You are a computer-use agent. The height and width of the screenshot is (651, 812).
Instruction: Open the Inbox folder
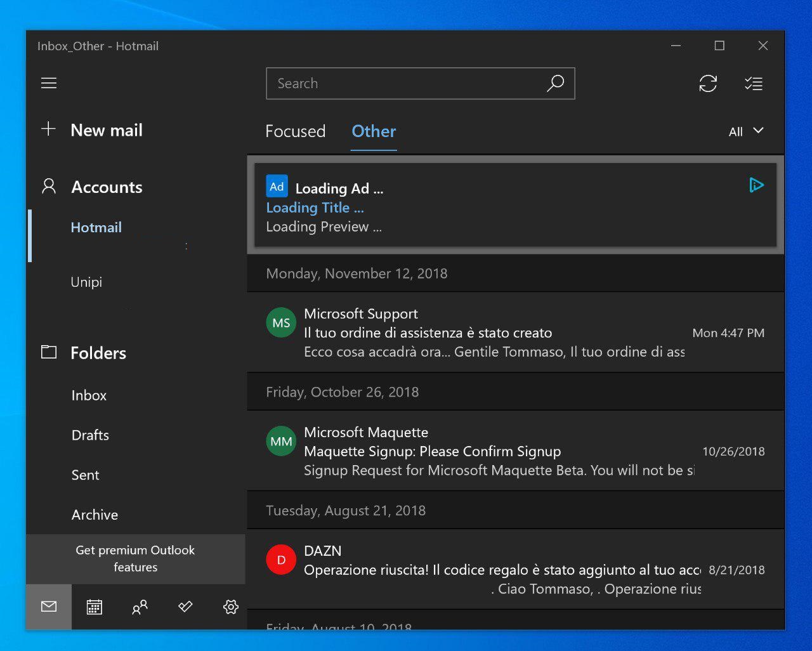[x=89, y=395]
